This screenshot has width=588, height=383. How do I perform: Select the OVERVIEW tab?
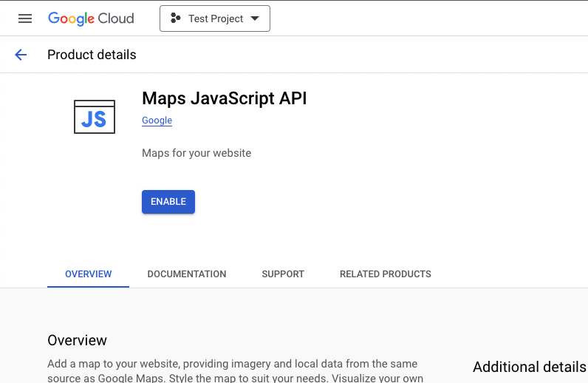(x=88, y=274)
